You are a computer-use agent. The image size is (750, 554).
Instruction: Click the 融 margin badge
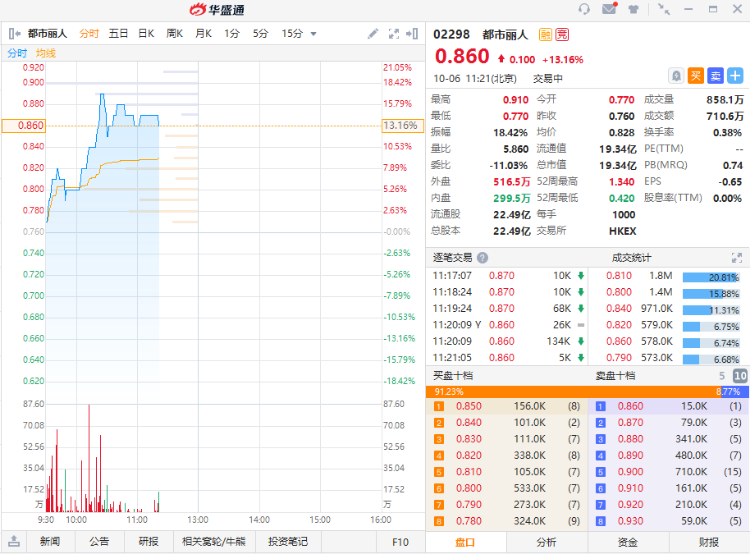(545, 34)
